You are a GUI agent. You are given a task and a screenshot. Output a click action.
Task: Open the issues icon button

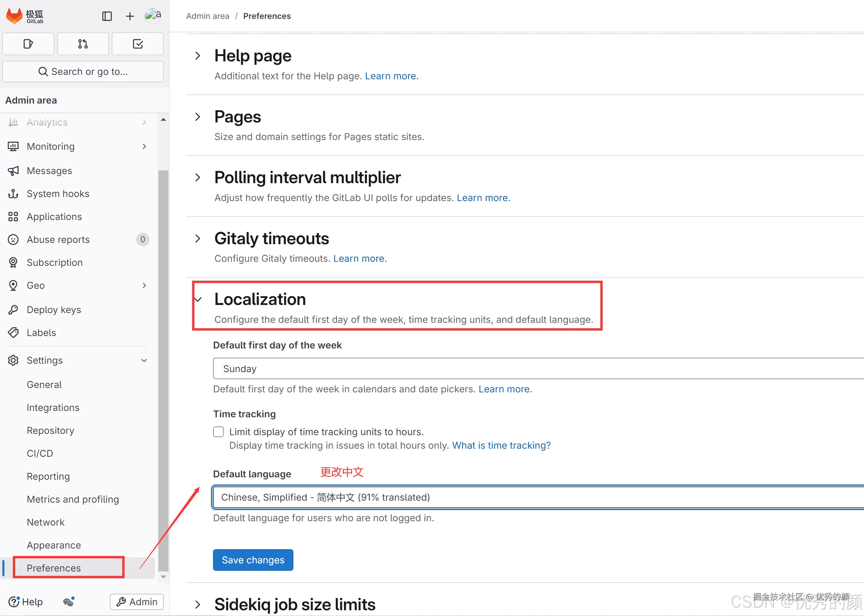click(x=28, y=44)
